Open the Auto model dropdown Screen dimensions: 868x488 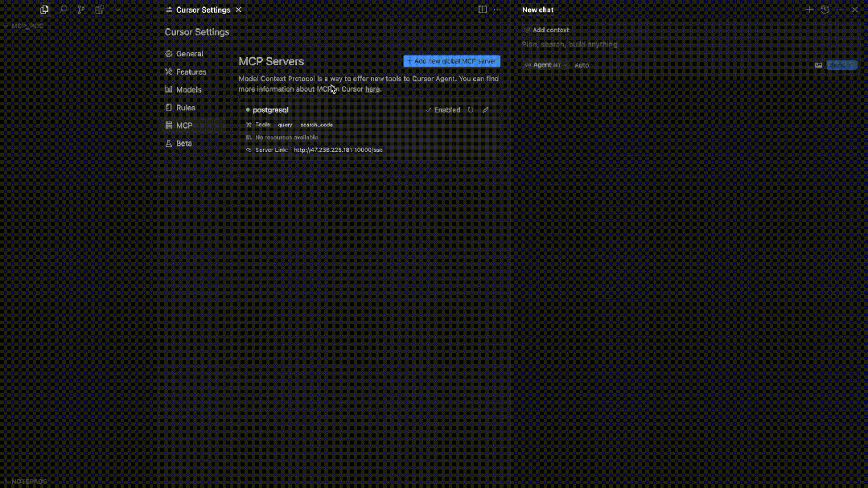click(x=582, y=65)
